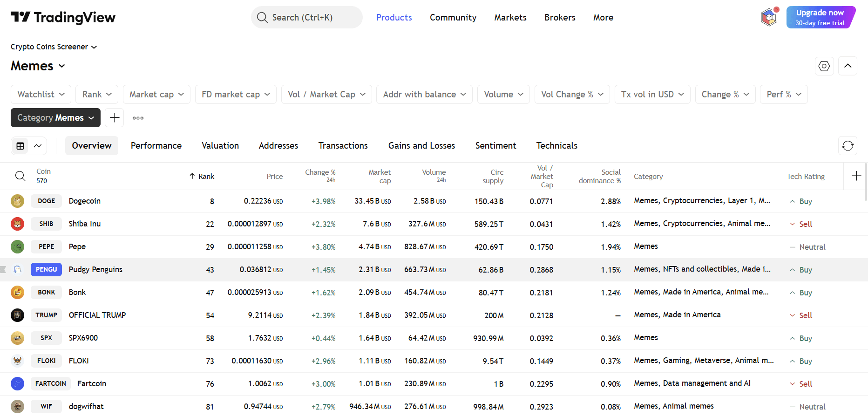The width and height of the screenshot is (868, 417).
Task: Open the Market cap filter dropdown
Action: 156,95
